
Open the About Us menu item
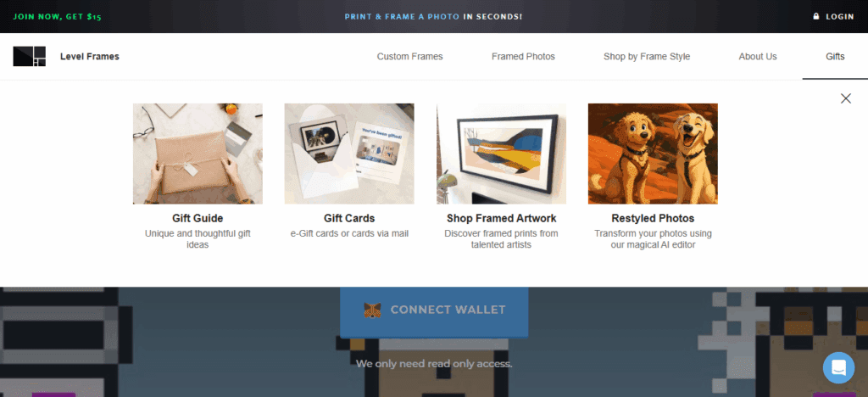pos(758,57)
